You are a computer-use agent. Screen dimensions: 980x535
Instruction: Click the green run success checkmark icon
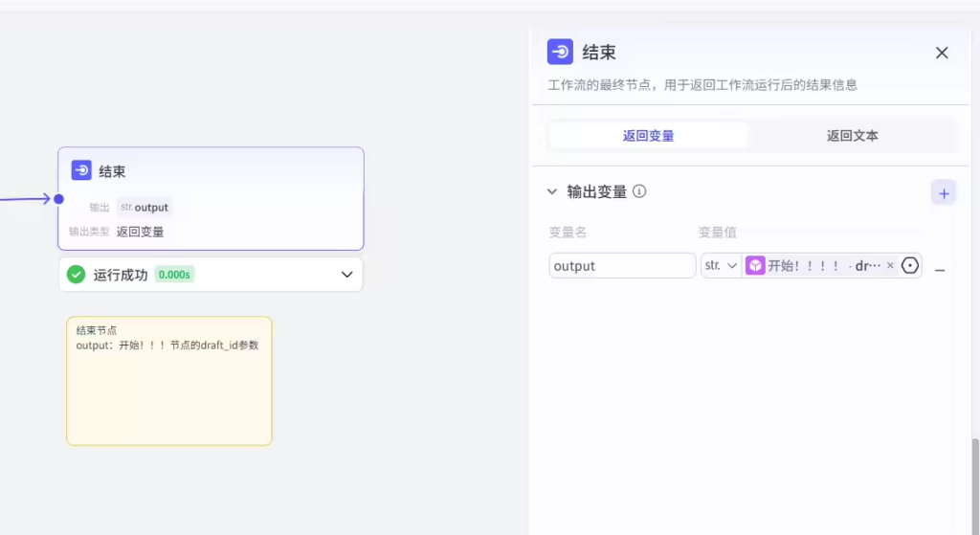tap(77, 275)
